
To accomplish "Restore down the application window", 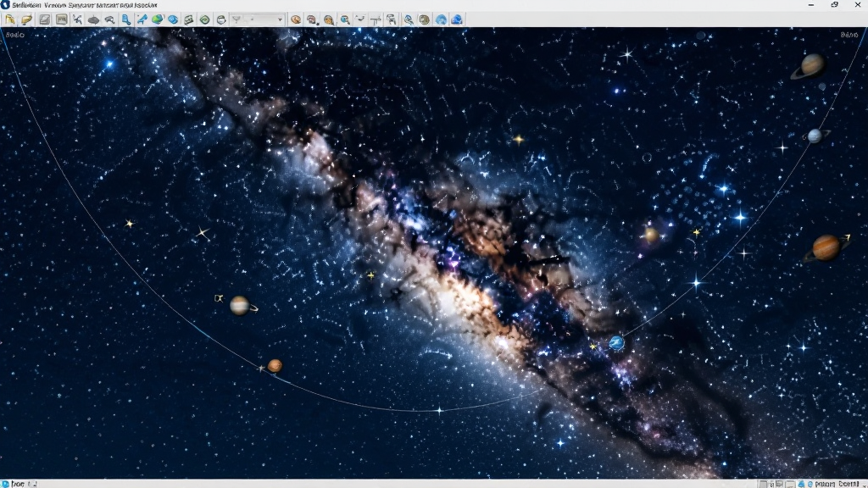I will point(834,5).
